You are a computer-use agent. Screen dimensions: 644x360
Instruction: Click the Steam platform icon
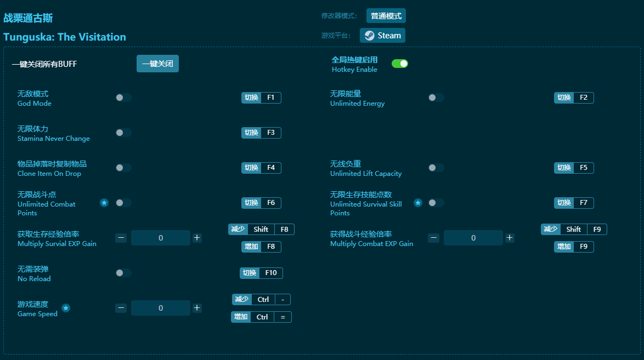click(x=368, y=35)
